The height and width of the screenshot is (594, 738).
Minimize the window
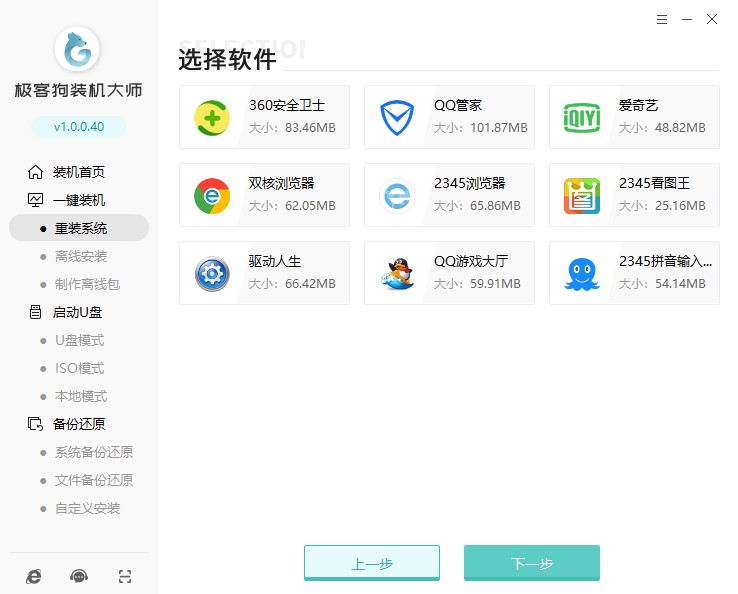(x=687, y=19)
